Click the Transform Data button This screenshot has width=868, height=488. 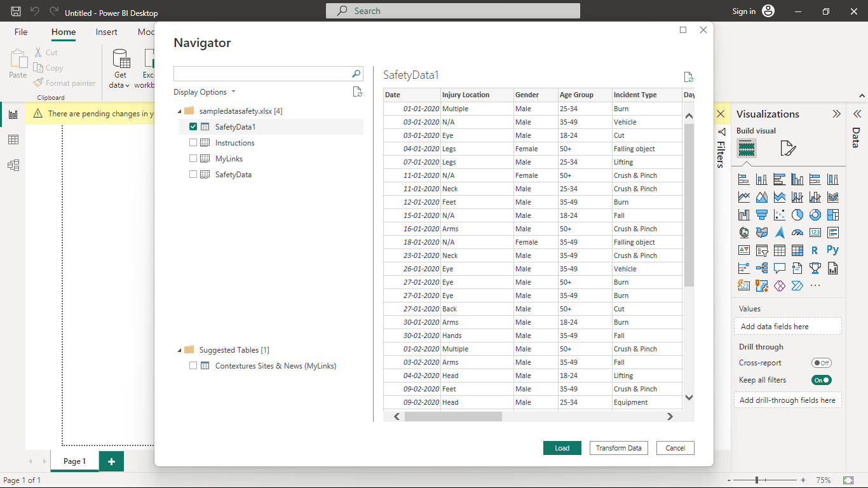point(618,448)
